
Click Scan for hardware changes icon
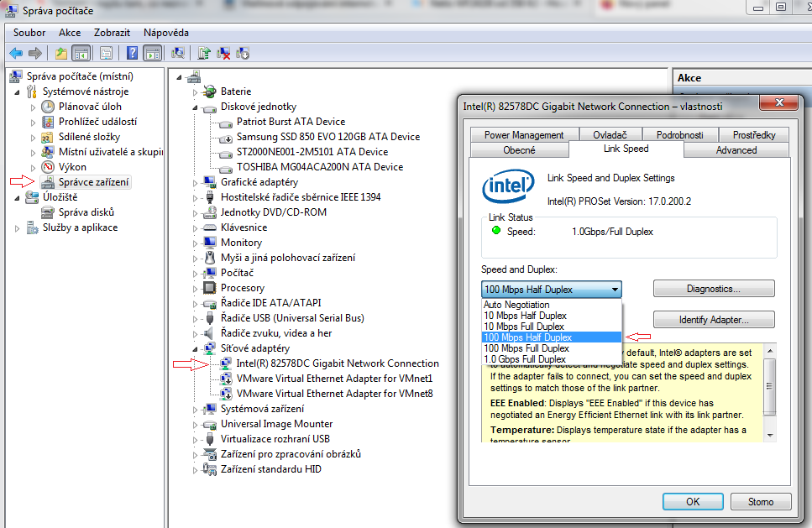[x=177, y=54]
